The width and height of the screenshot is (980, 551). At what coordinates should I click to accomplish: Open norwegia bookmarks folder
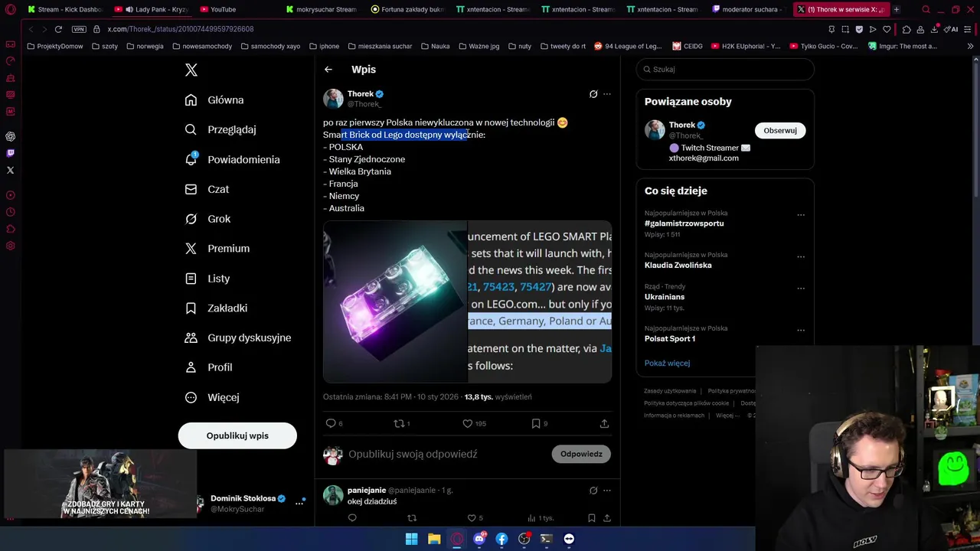click(x=145, y=46)
